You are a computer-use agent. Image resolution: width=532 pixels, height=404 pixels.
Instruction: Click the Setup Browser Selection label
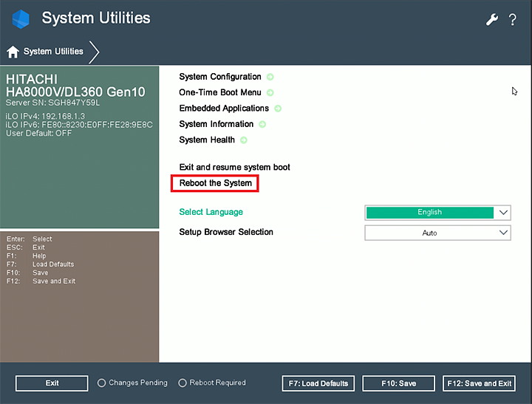coord(226,232)
